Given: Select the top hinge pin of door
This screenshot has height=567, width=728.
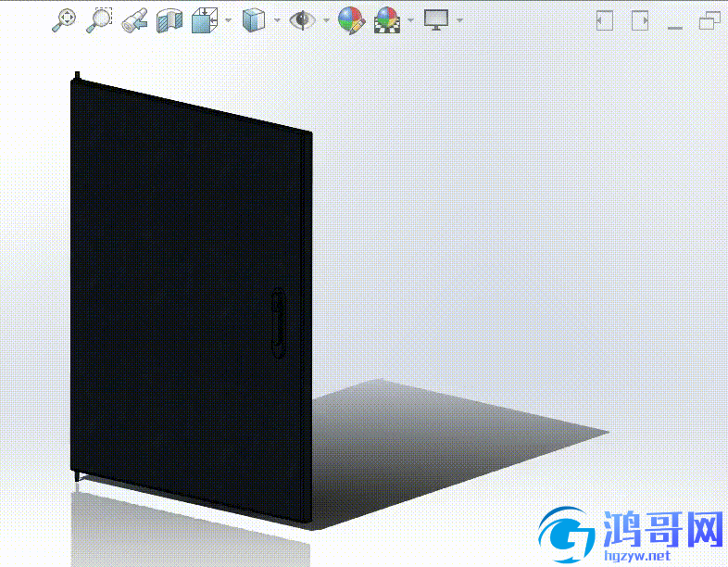Looking at the screenshot, I should click(78, 76).
